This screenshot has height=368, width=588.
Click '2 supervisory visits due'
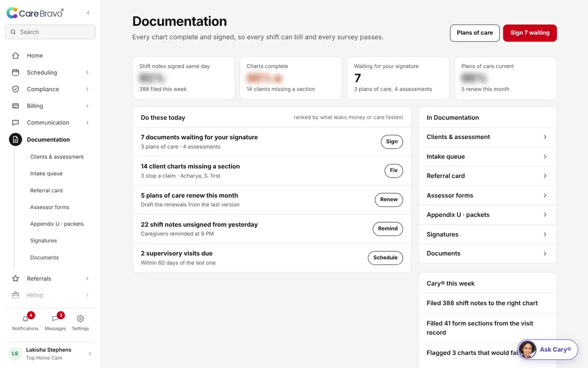tap(177, 253)
